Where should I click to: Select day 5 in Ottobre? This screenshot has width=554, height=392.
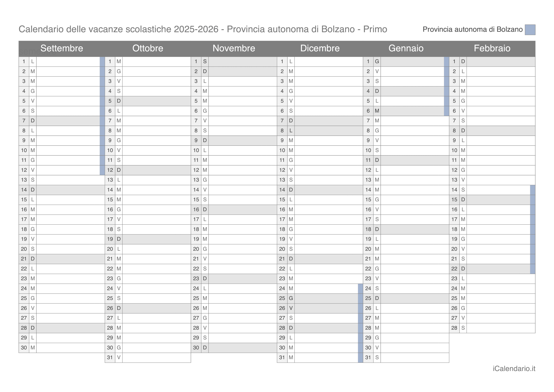[110, 101]
